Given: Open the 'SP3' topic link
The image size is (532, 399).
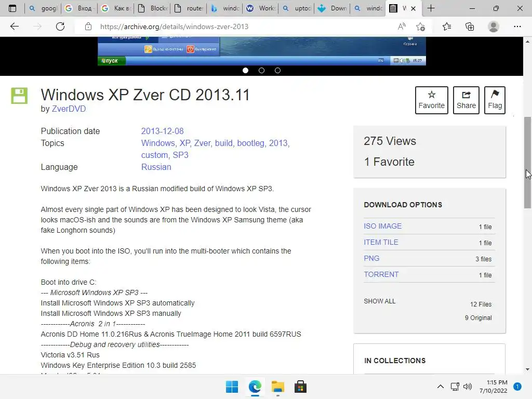Looking at the screenshot, I should coord(180,155).
